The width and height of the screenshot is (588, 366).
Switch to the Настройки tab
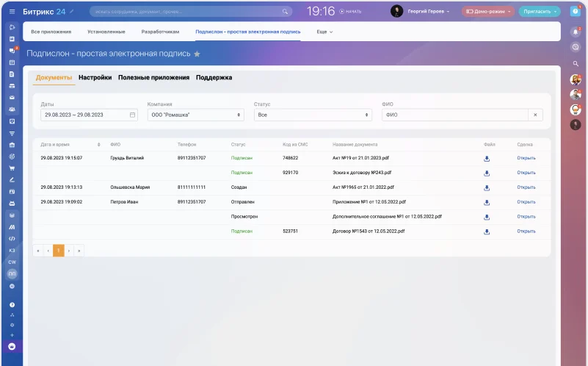95,78
